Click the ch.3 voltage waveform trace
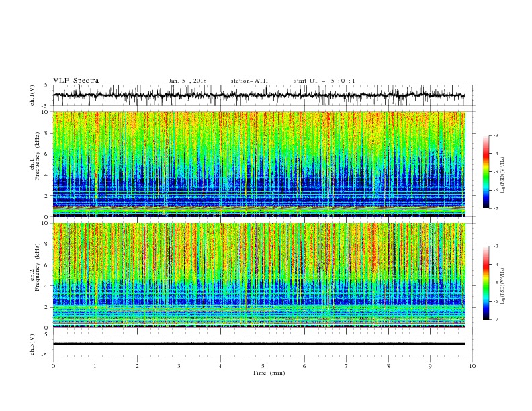 tap(259, 344)
